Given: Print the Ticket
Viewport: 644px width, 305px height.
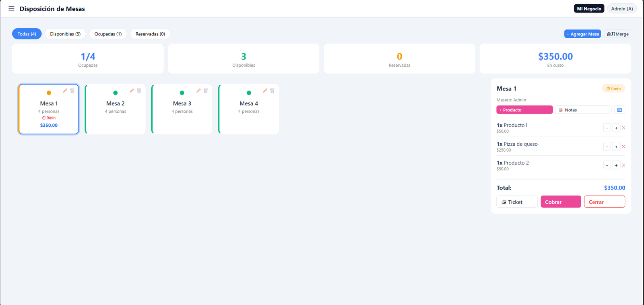Looking at the screenshot, I should (x=517, y=202).
